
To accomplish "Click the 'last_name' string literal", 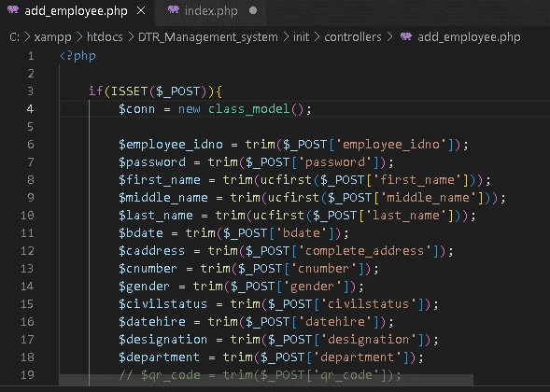I will click(405, 216).
